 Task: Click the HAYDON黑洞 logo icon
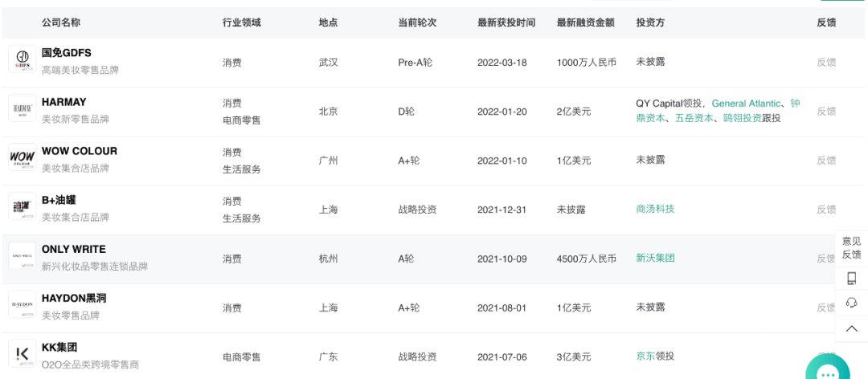tap(22, 305)
